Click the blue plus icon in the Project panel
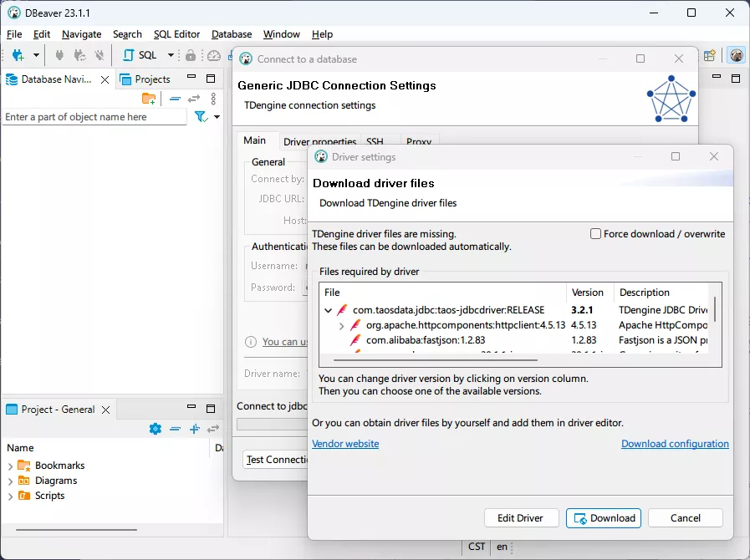The width and height of the screenshot is (750, 560). pos(195,429)
